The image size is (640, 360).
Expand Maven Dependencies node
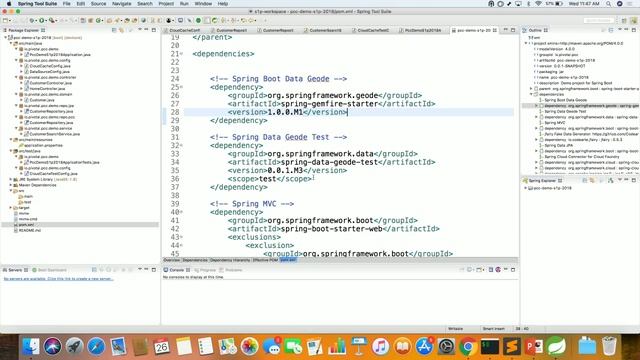(11, 185)
